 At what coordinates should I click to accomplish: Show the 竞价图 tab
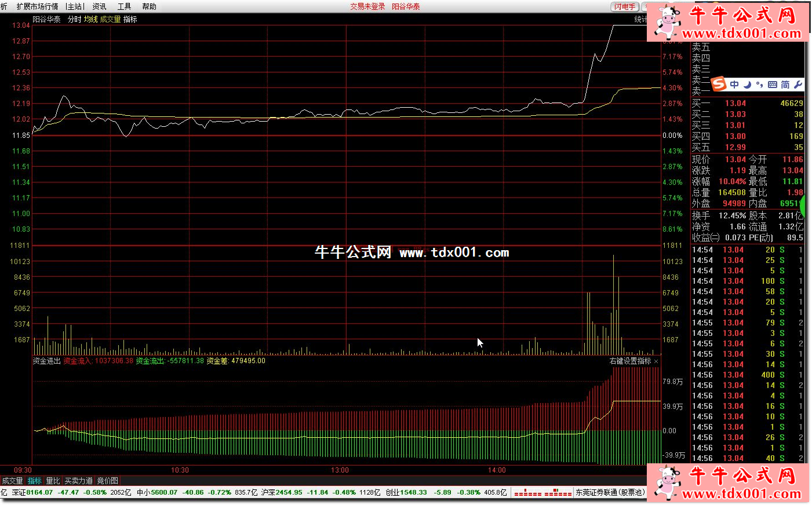point(107,481)
